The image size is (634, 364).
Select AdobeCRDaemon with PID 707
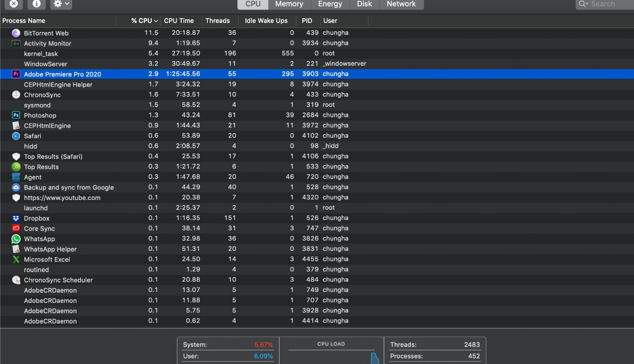317,301
